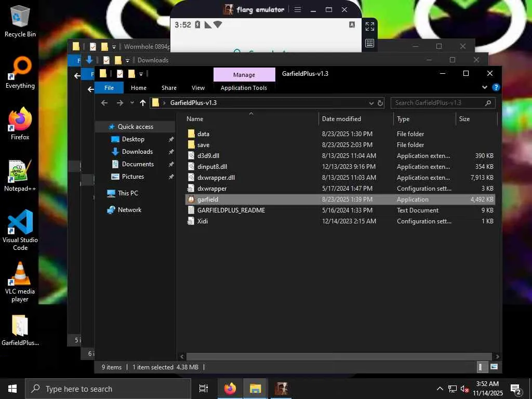532x399 pixels.
Task: Select the Manage contextual tab
Action: pos(244,75)
